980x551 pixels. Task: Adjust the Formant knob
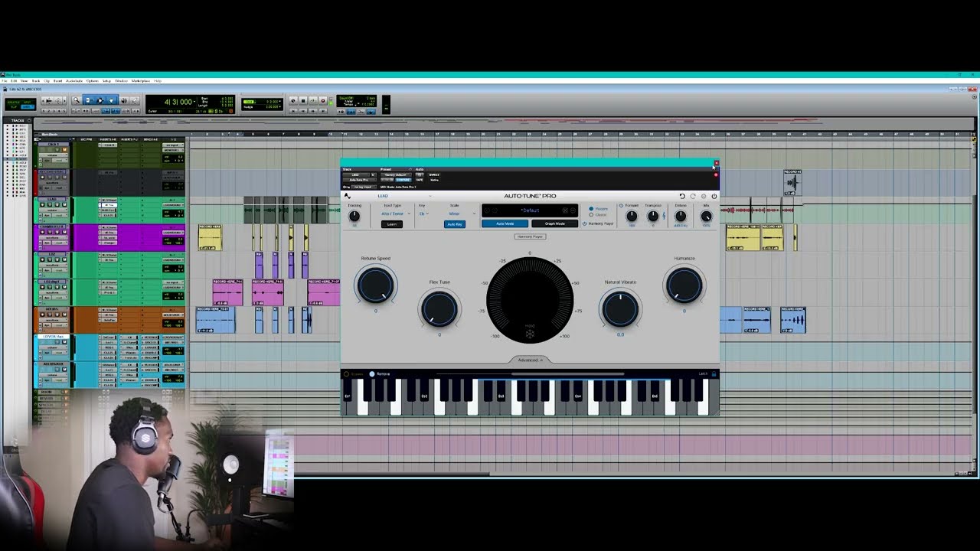click(632, 216)
